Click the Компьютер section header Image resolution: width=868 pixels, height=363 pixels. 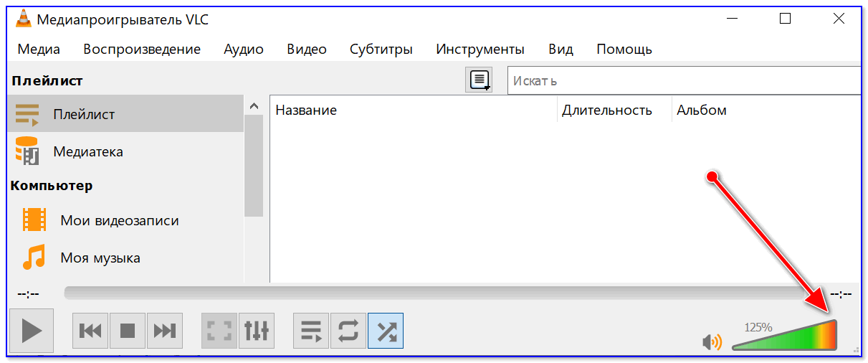pos(52,186)
